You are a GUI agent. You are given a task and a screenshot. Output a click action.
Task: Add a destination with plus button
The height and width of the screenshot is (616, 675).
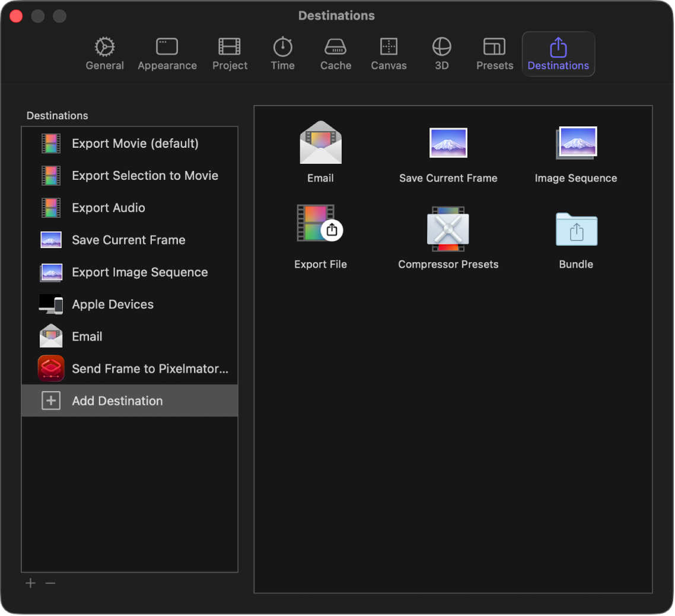coord(31,583)
